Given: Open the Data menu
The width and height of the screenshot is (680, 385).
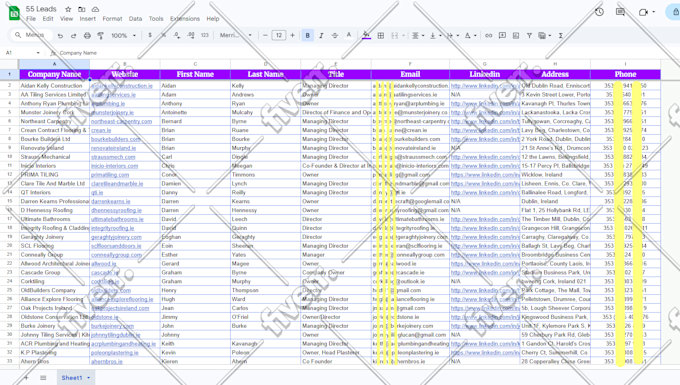Looking at the screenshot, I should pyautogui.click(x=135, y=19).
